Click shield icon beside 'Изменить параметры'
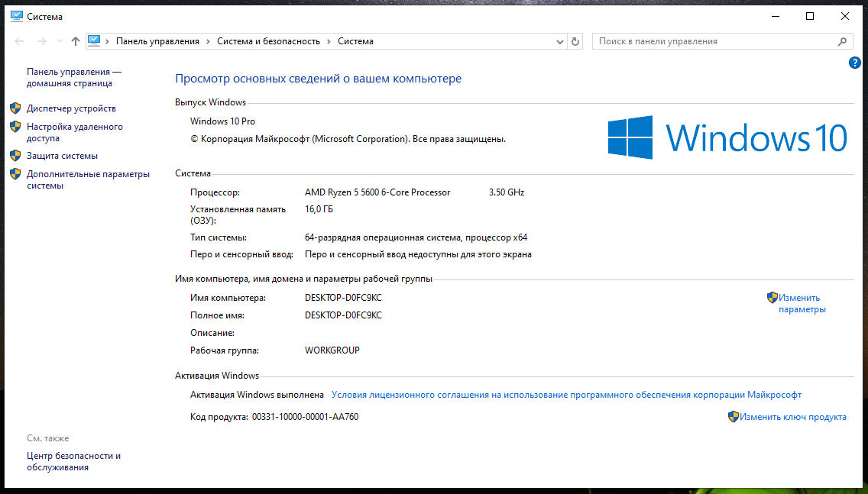868x494 pixels. tap(772, 298)
